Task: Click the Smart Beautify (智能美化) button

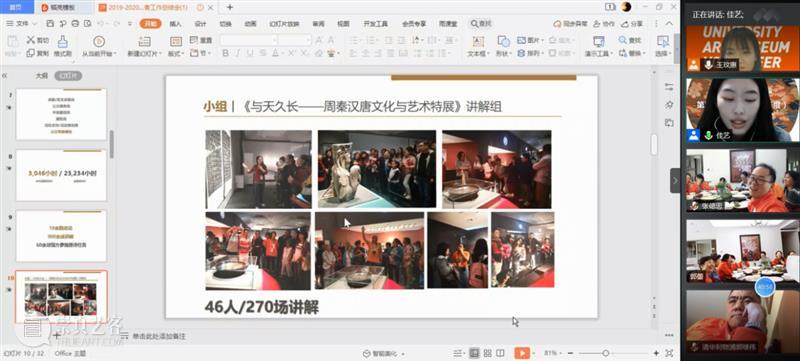Action: (x=384, y=353)
